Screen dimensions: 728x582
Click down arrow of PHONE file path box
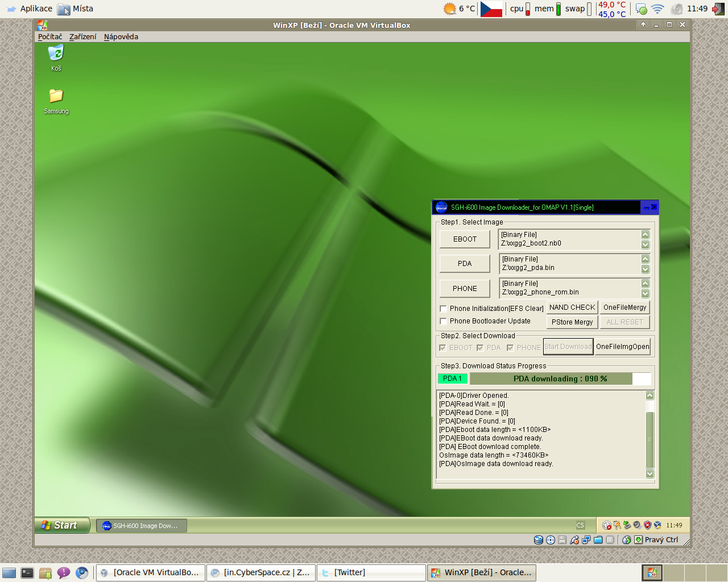point(645,293)
